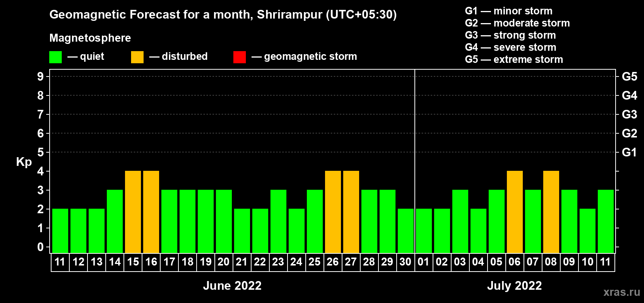Click the June 30 green Kp bar
The width and height of the screenshot is (644, 303).
[x=406, y=231]
